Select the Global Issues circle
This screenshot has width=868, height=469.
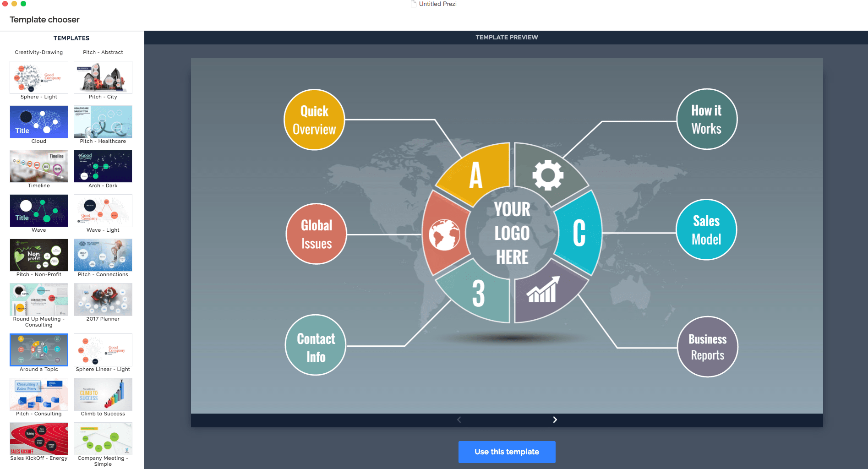tap(316, 234)
